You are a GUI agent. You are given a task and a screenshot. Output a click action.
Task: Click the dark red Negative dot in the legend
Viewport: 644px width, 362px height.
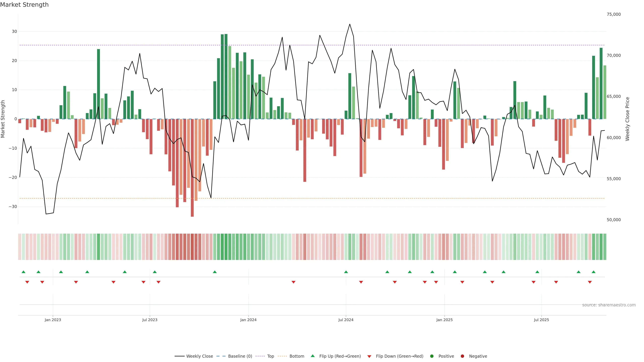(462, 356)
